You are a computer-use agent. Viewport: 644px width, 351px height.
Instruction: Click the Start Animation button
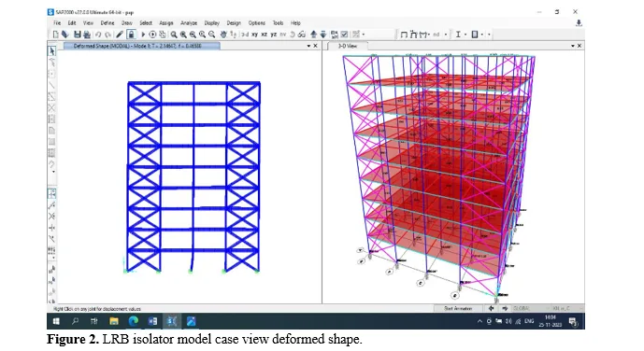[x=458, y=308]
